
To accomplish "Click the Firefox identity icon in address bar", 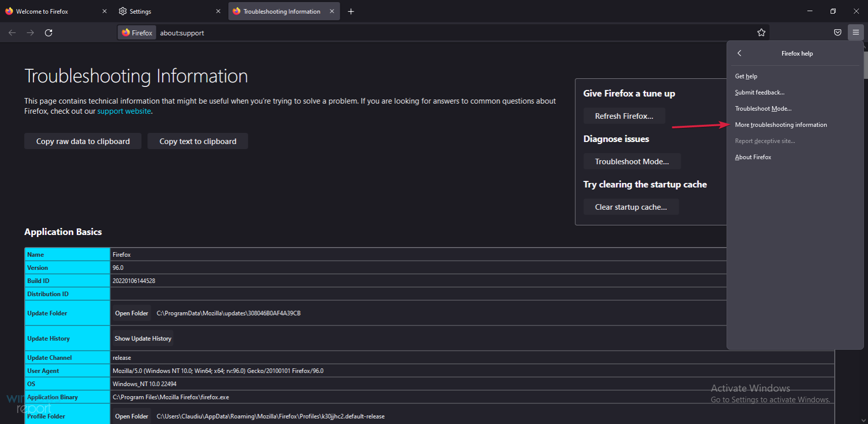I will (137, 33).
